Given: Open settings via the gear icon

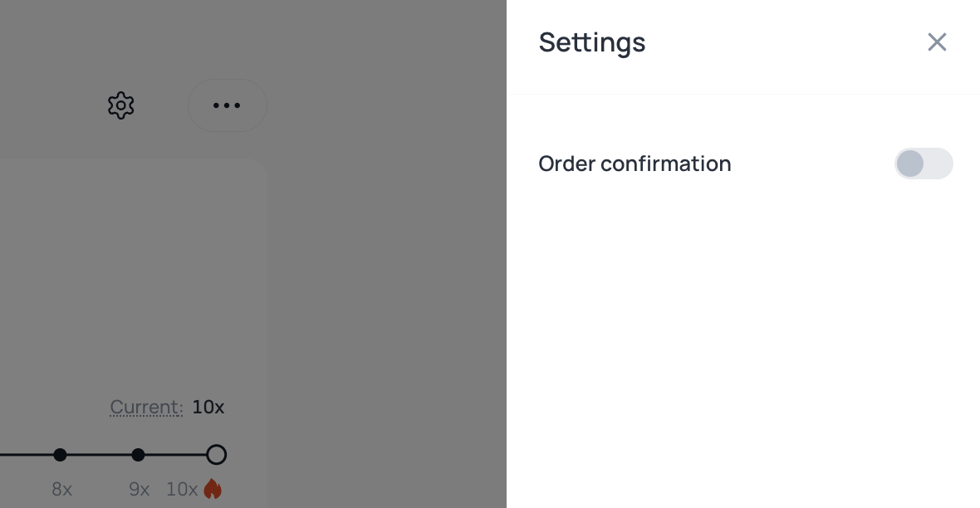Looking at the screenshot, I should coord(120,105).
